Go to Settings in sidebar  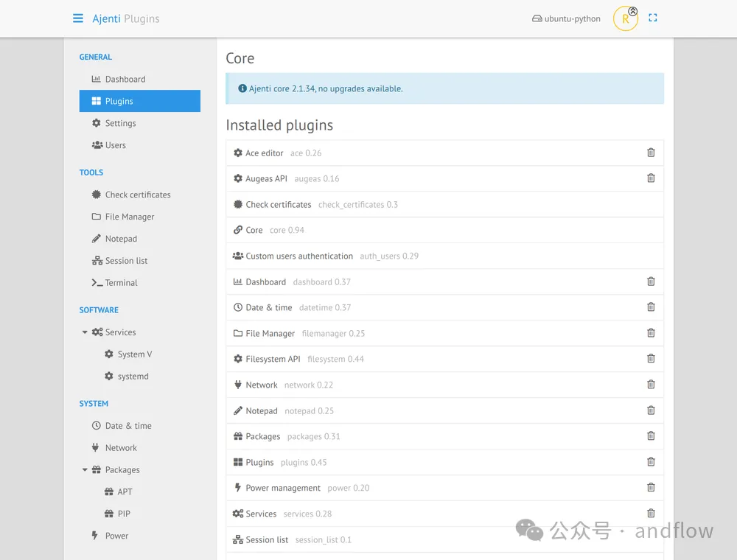point(120,124)
